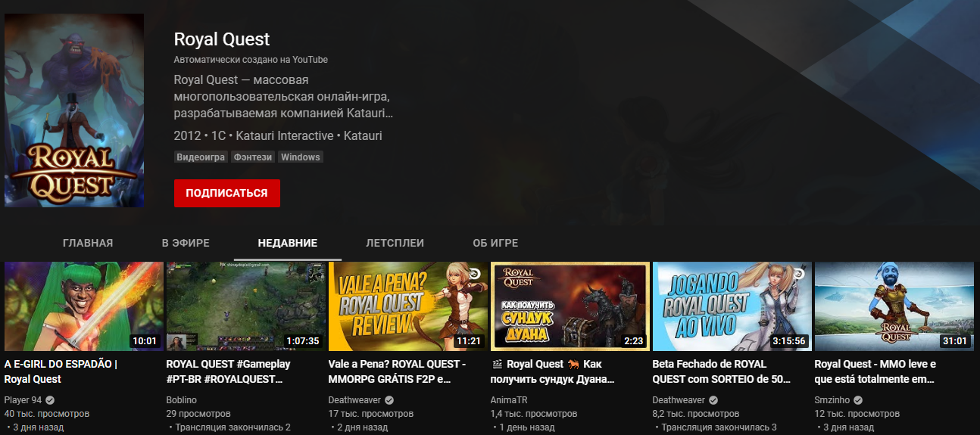Image resolution: width=980 pixels, height=435 pixels.
Task: Go to the ОБ ИГРЕ tab
Action: 495,243
